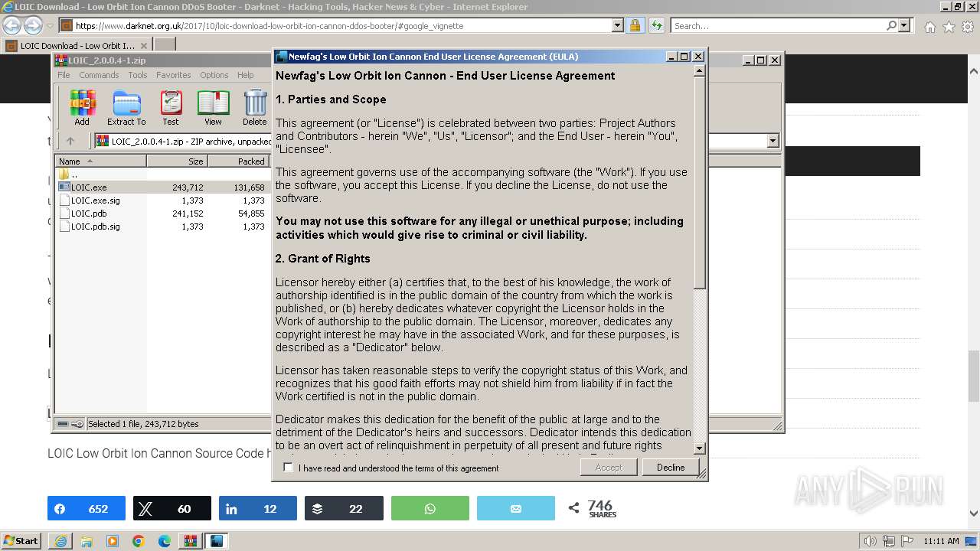Click the search magnifier icon in IE
This screenshot has width=980, height=551.
(891, 26)
